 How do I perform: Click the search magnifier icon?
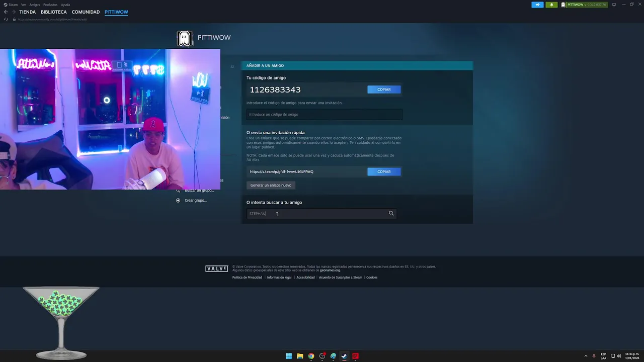[391, 213]
